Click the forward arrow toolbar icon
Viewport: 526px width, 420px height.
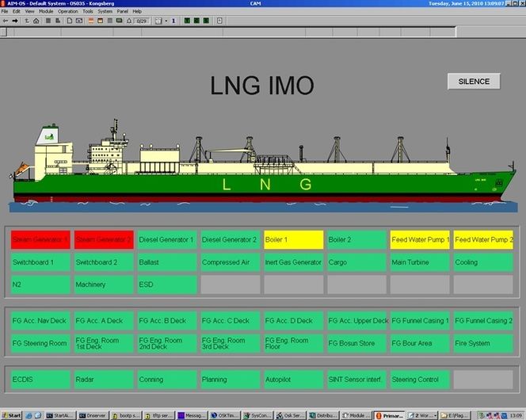[15, 20]
